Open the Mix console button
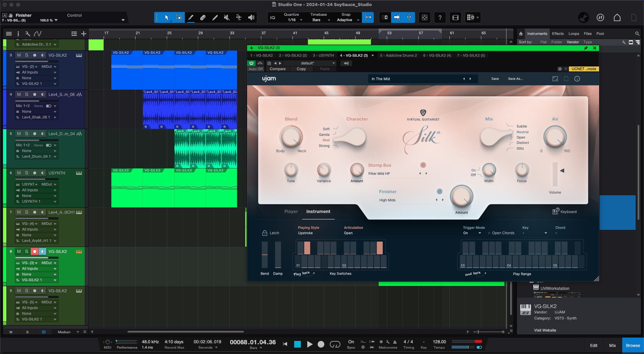 click(x=612, y=346)
